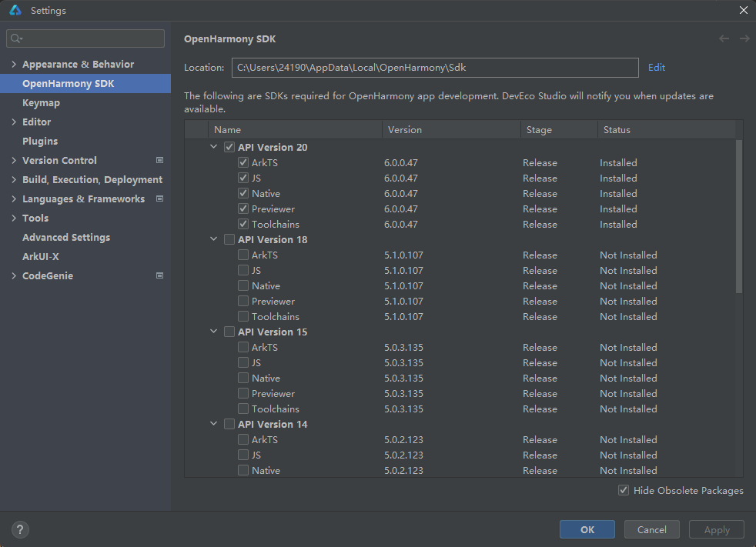756x547 pixels.
Task: Click the DevEco Studio logo icon
Action: click(x=15, y=10)
